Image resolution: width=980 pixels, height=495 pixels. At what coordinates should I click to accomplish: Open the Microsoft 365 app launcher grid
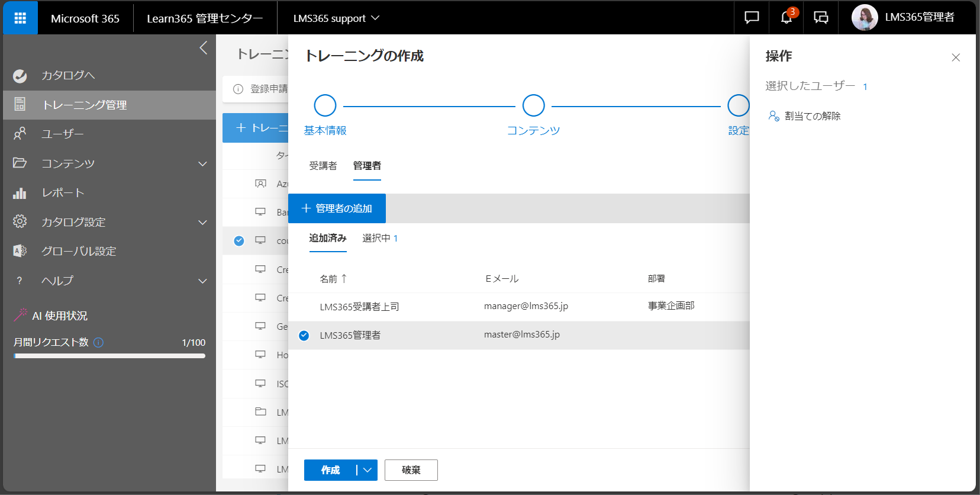pos(20,18)
